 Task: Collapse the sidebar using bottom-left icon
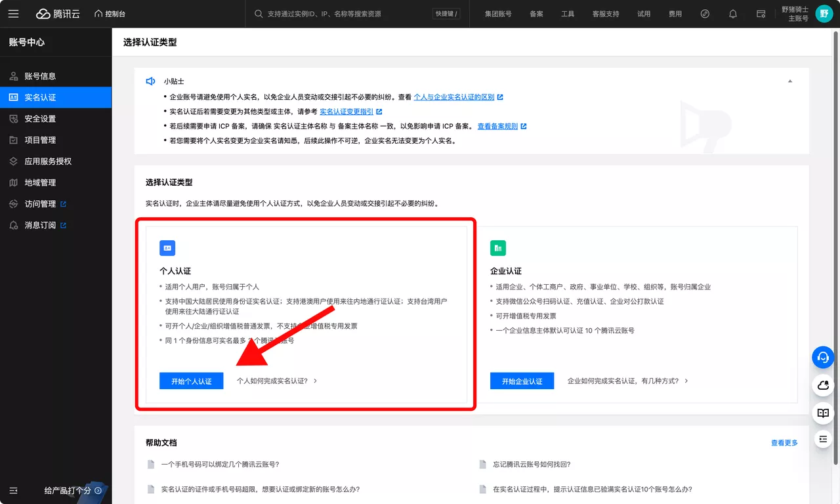tap(14, 490)
